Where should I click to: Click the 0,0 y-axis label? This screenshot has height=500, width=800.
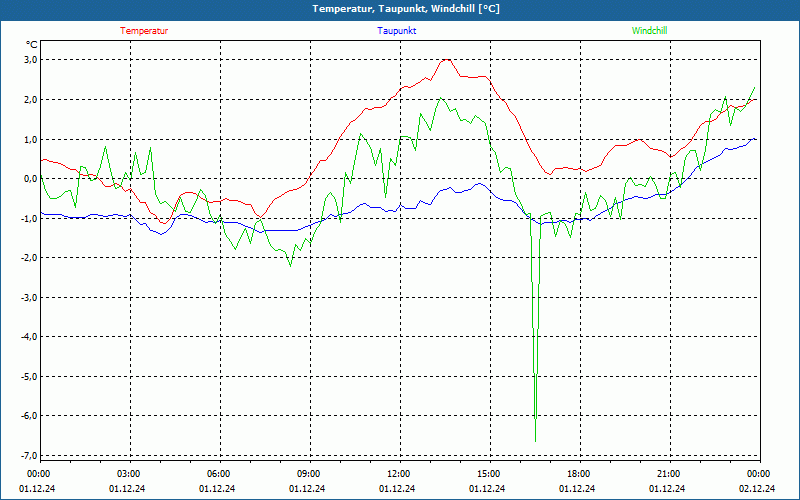[x=31, y=179]
